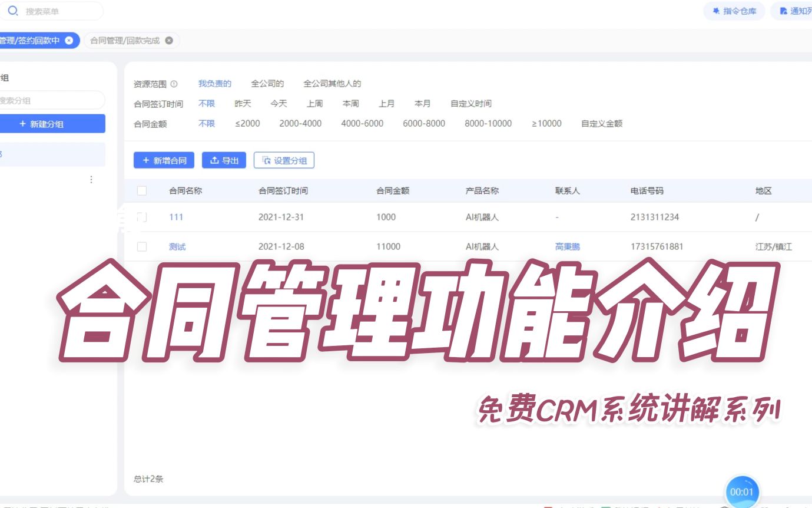Screen dimensions: 812x508
Task: Filter contract amount 6000-8000
Action: click(424, 124)
